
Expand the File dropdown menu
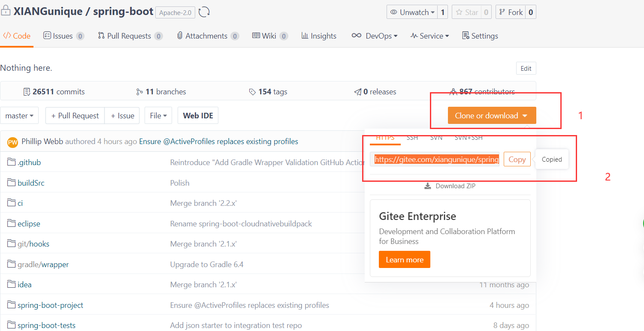click(158, 116)
